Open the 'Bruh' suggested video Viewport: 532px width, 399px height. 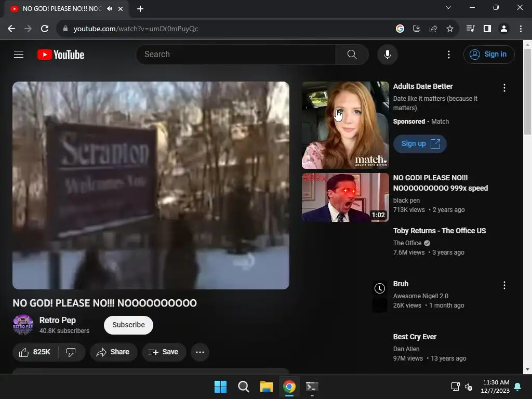click(x=401, y=284)
